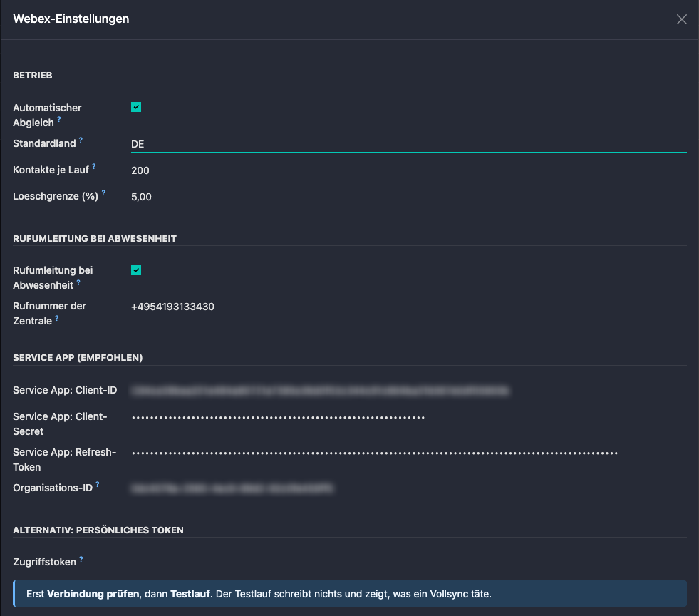The height and width of the screenshot is (616, 699).
Task: Click the Automatischer Abgleich label text
Action: (x=47, y=115)
